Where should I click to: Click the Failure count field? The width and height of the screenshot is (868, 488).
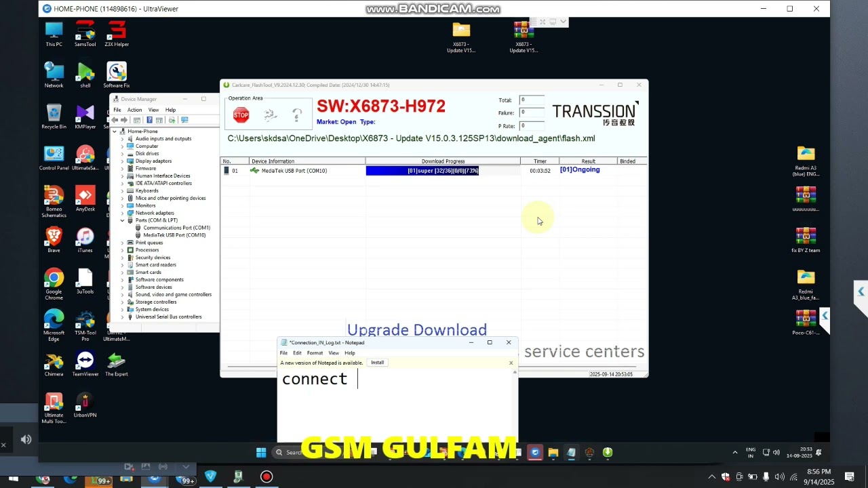pos(532,113)
